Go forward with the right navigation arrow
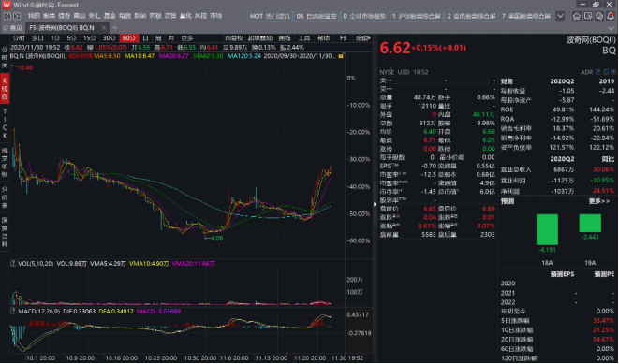The image size is (619, 364). [17, 16]
